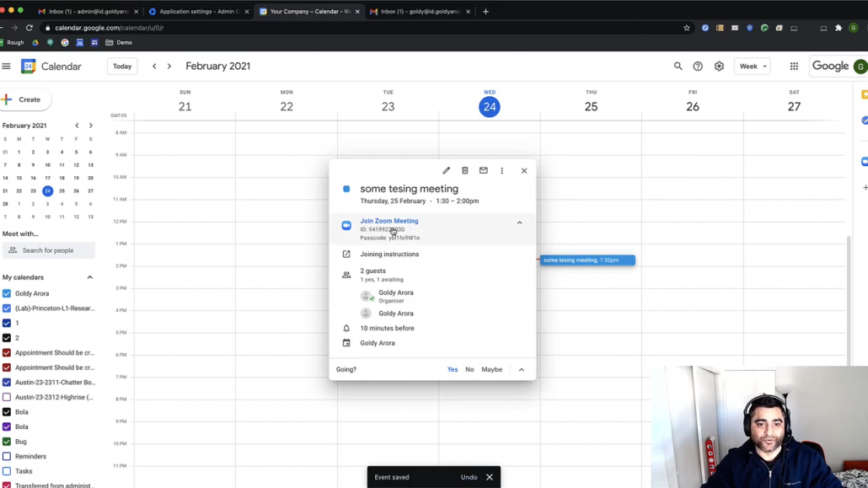Open the Settings gear menu
The height and width of the screenshot is (488, 868).
(x=719, y=67)
